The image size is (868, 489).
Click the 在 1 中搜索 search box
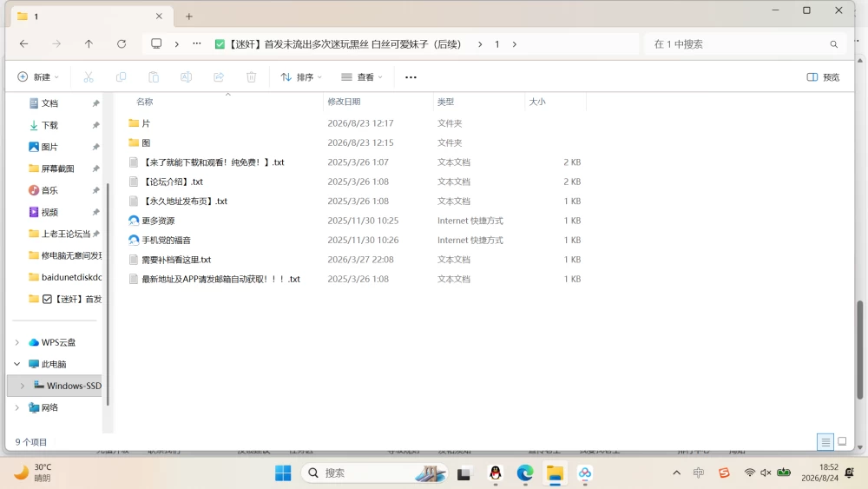[x=745, y=43]
